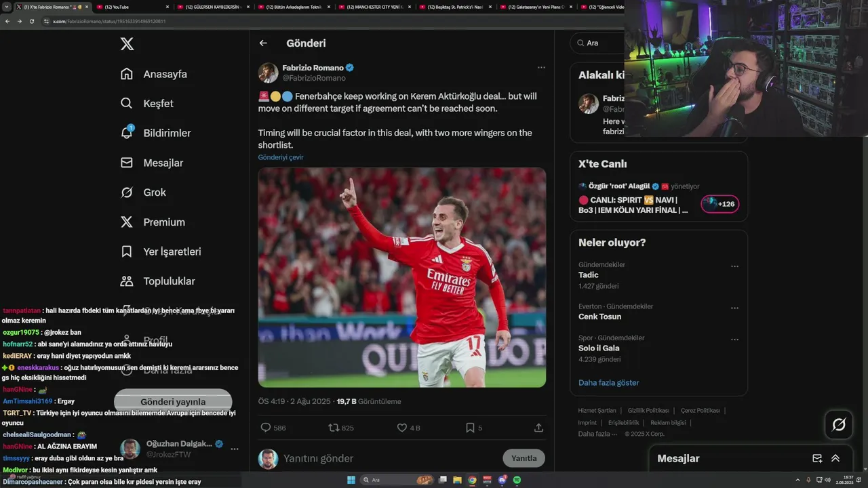Open Google Chrome from the taskbar

(472, 480)
